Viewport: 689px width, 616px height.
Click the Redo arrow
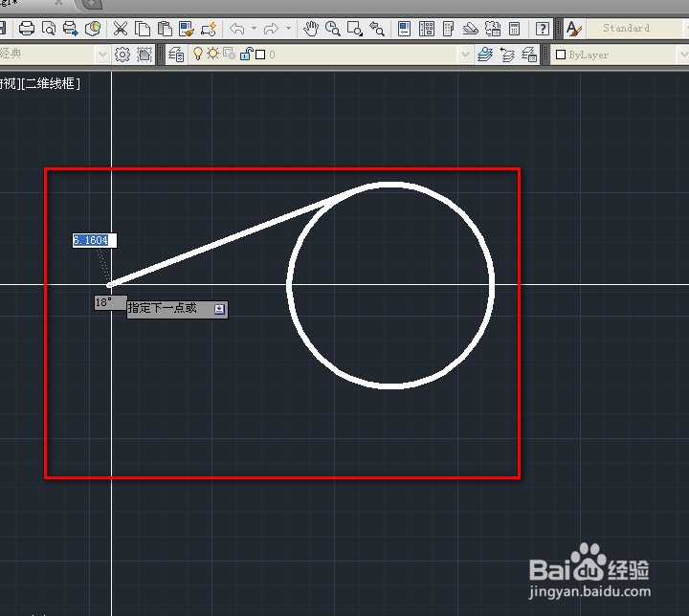(x=271, y=29)
